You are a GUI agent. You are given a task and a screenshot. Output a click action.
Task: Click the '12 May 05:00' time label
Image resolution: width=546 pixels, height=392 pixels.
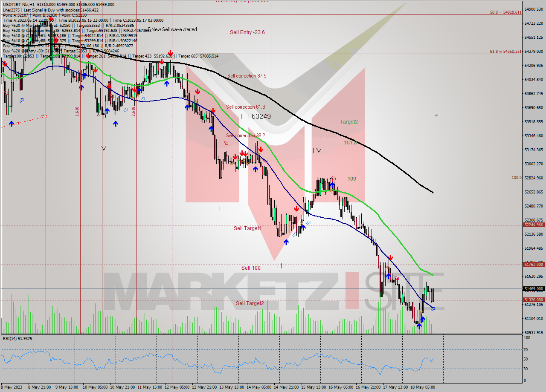pos(176,387)
